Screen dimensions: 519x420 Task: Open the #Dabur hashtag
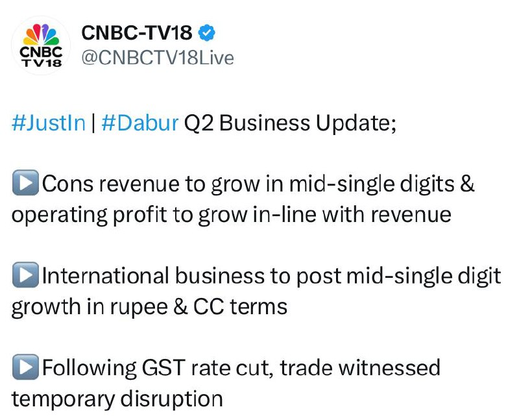pyautogui.click(x=139, y=123)
